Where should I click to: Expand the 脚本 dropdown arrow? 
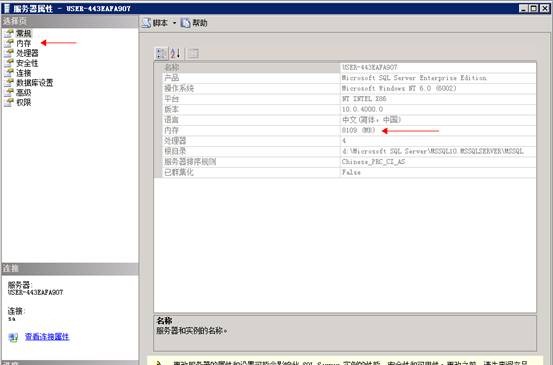tap(174, 23)
